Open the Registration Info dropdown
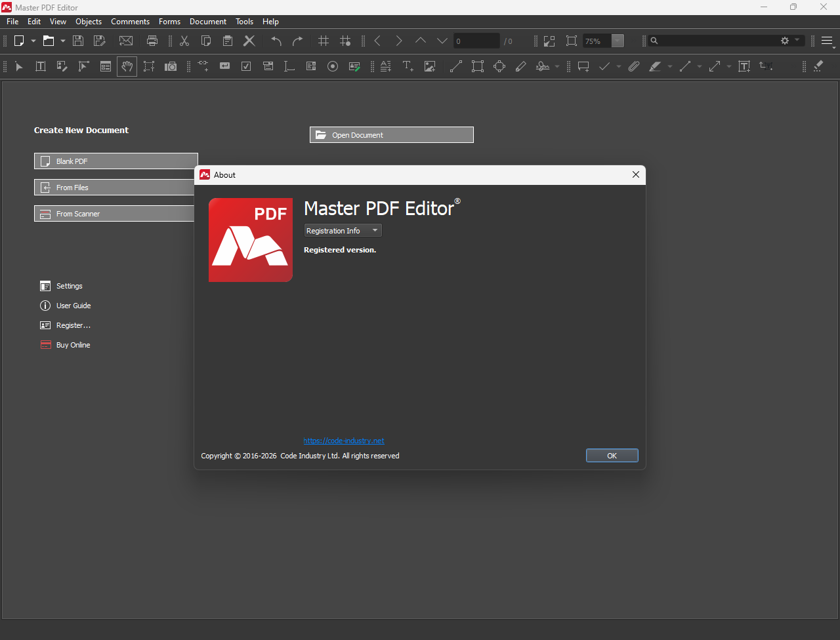Viewport: 840px width, 640px height. 343,231
